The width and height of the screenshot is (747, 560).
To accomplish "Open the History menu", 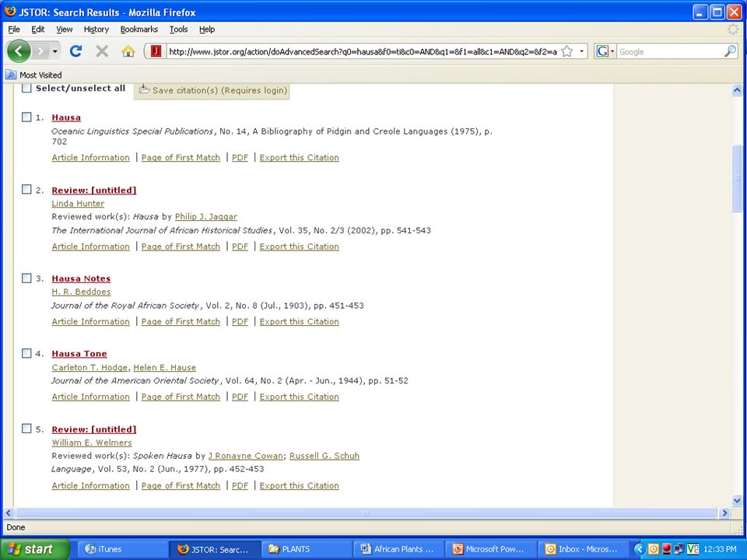I will click(96, 29).
